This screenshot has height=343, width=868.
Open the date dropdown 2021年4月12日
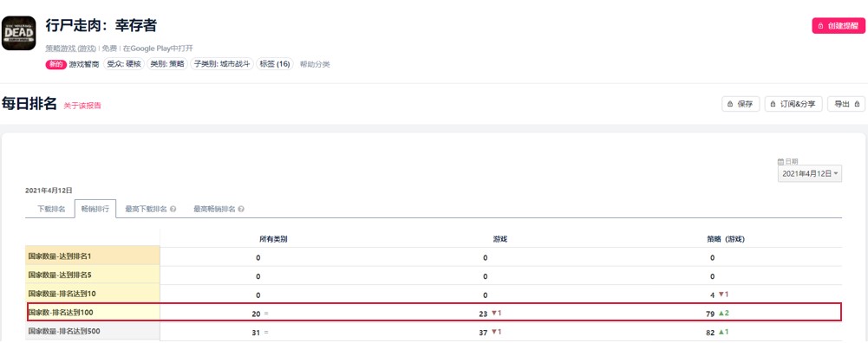click(x=810, y=173)
